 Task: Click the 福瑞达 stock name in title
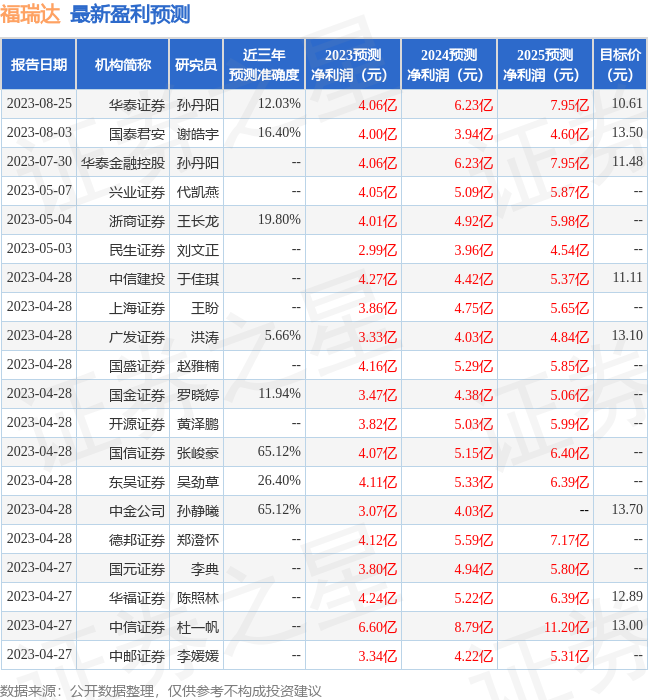[x=30, y=14]
